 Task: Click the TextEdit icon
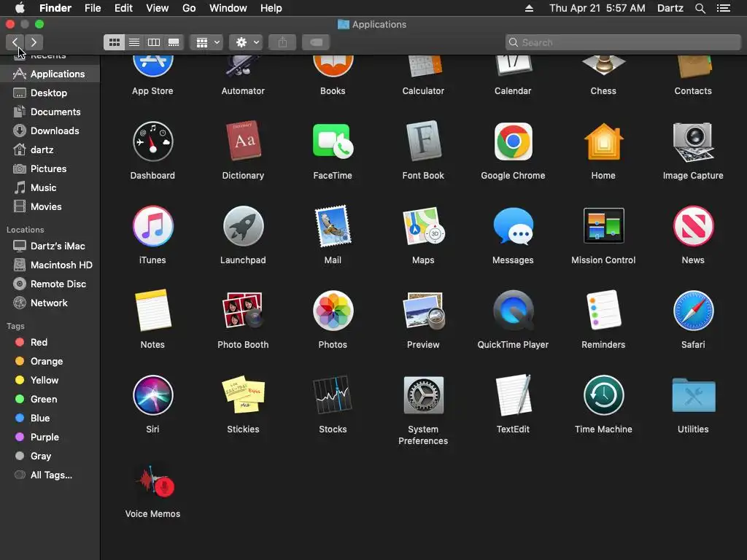pos(513,395)
